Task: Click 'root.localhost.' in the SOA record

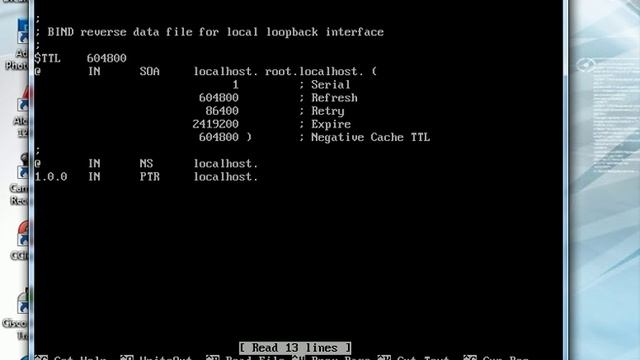Action: point(314,71)
